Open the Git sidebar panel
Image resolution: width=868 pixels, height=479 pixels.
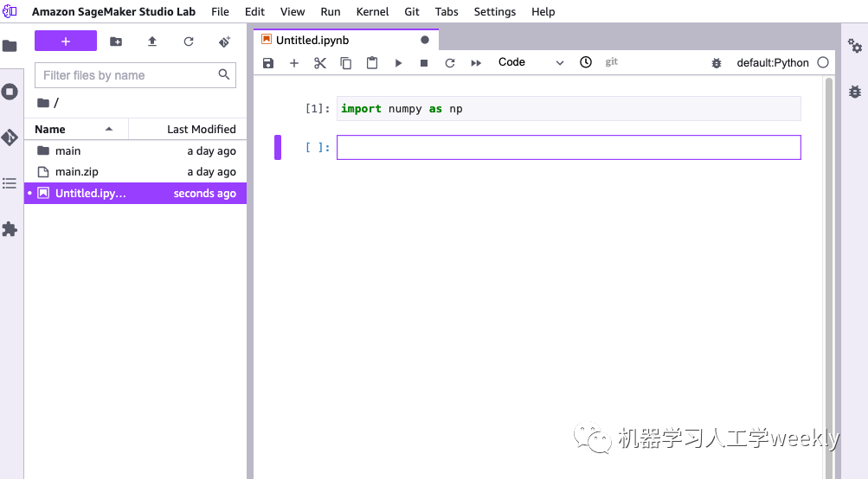click(10, 137)
